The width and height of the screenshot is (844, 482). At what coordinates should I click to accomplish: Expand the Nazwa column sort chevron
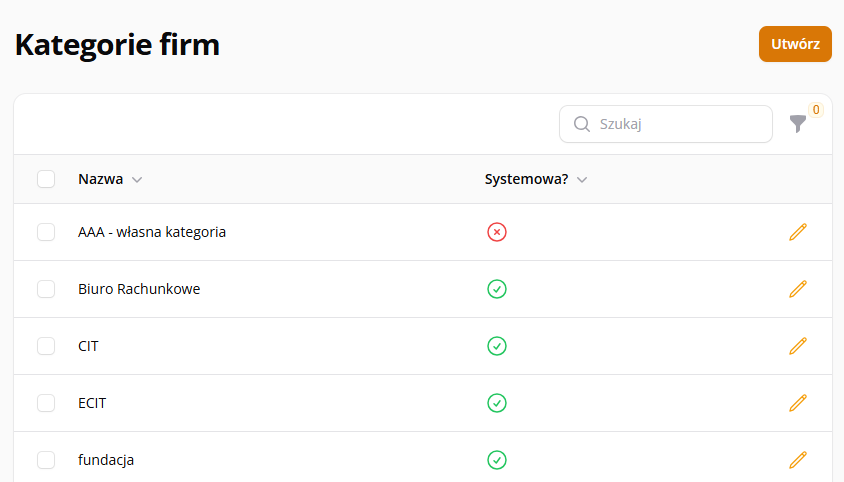pos(137,180)
